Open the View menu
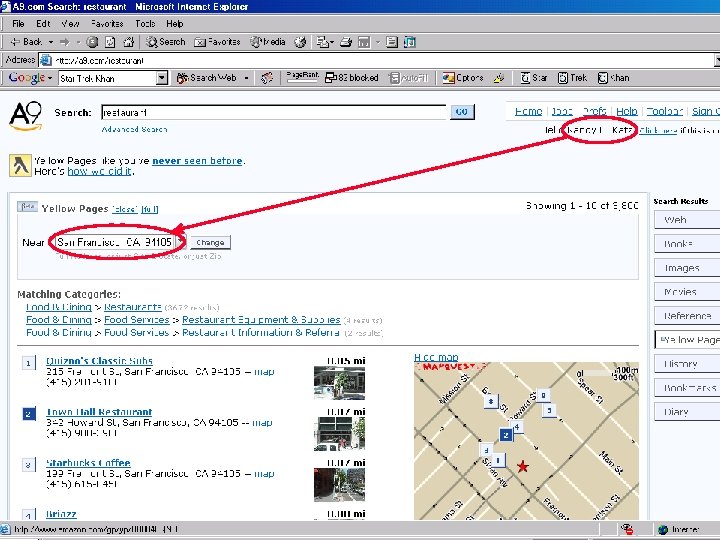 [x=70, y=23]
